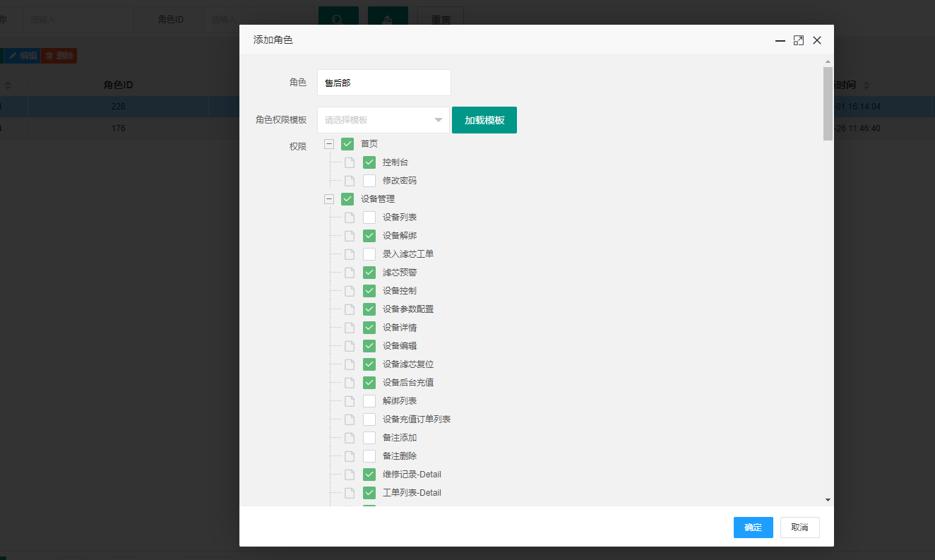Click the file icon beside 解绑列表
The image size is (935, 560).
coord(350,401)
